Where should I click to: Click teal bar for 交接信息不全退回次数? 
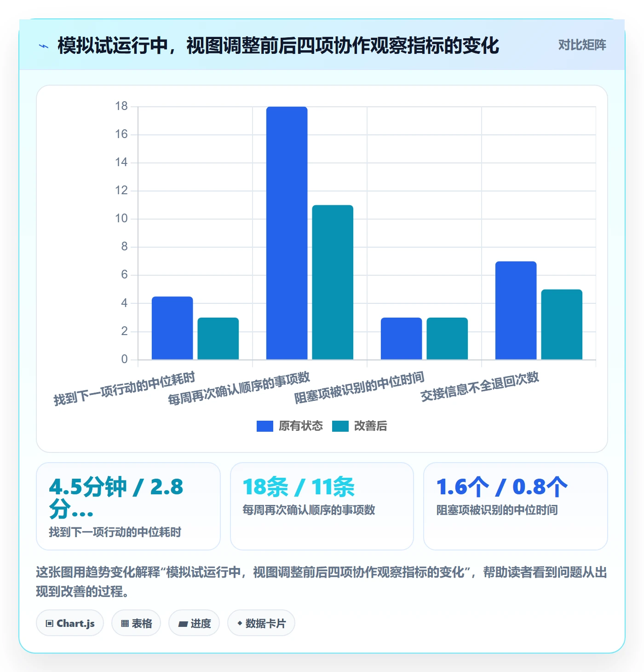tap(562, 324)
